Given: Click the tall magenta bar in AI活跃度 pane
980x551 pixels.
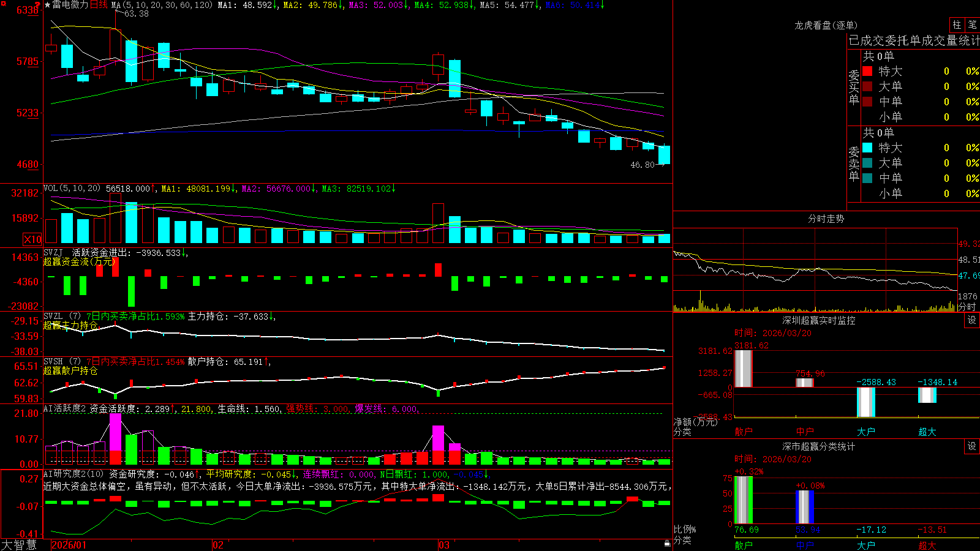Looking at the screenshot, I should pyautogui.click(x=115, y=432).
